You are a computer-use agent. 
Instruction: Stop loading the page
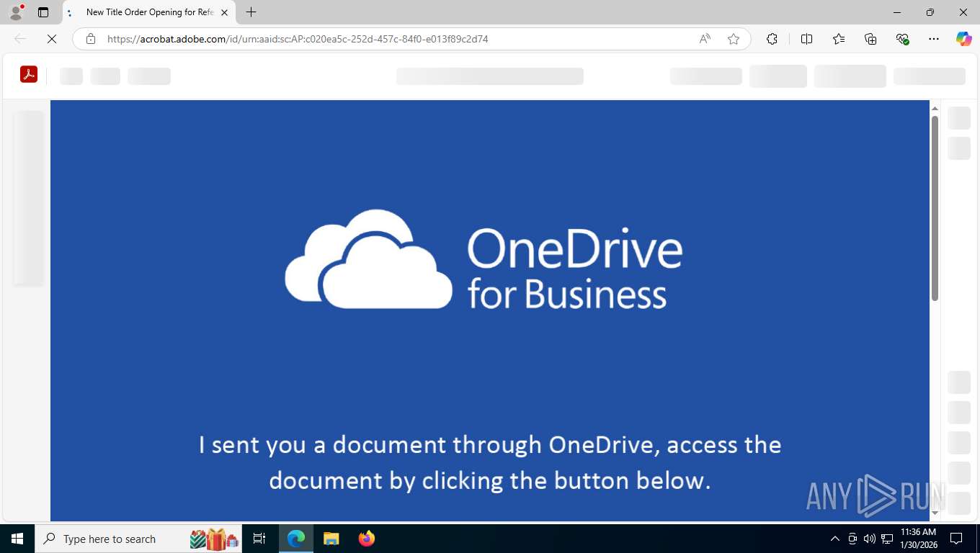(52, 39)
